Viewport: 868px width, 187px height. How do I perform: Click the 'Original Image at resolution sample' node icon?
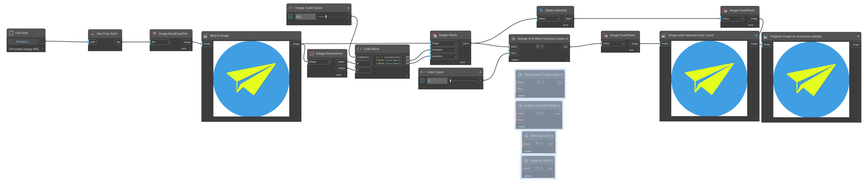pos(766,36)
